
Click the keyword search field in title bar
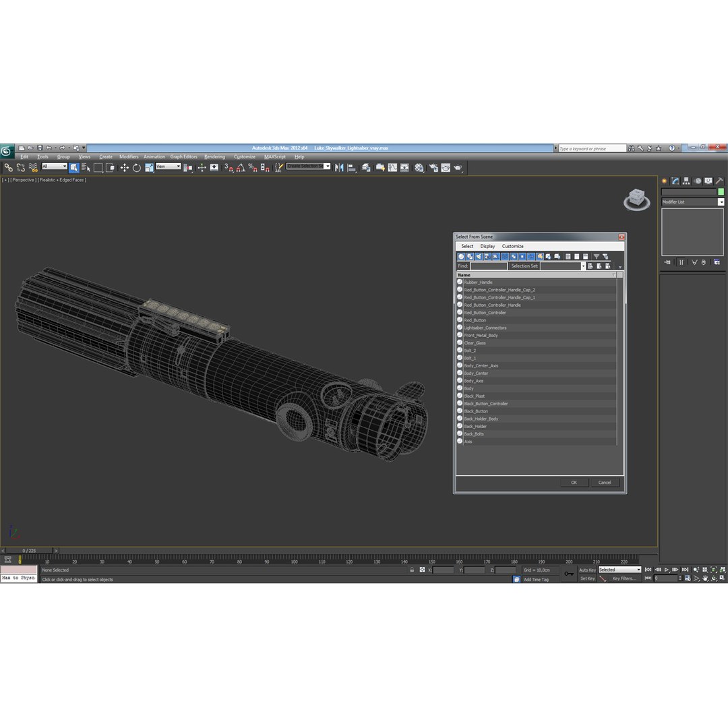point(592,148)
